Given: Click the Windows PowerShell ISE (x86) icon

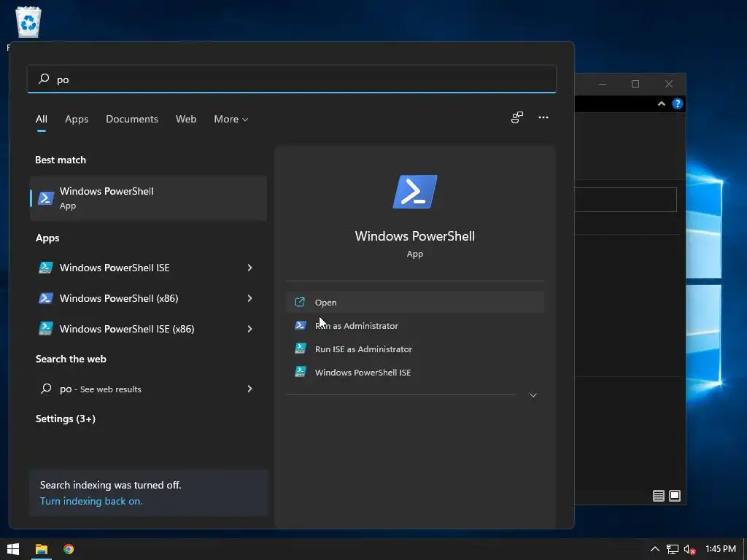Looking at the screenshot, I should click(46, 329).
